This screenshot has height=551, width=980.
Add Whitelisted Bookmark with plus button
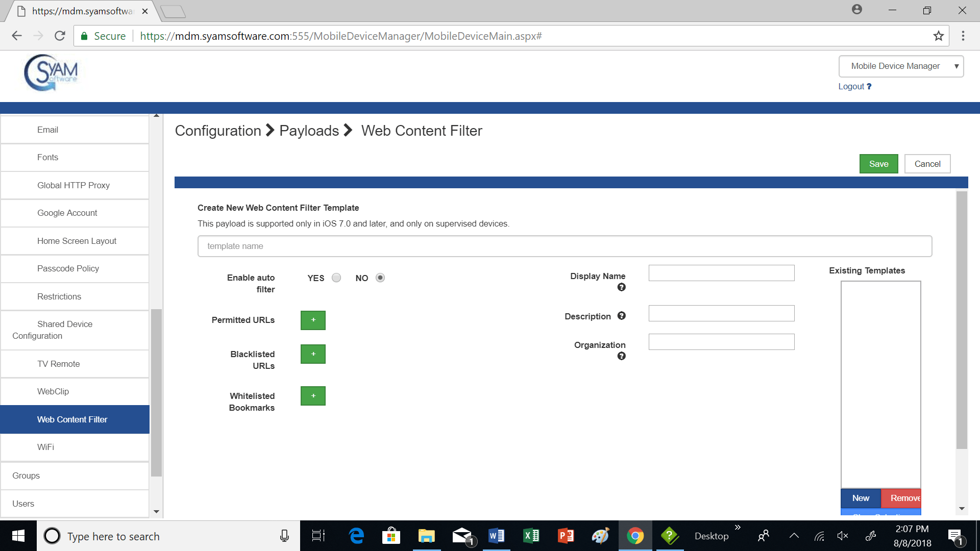[313, 396]
